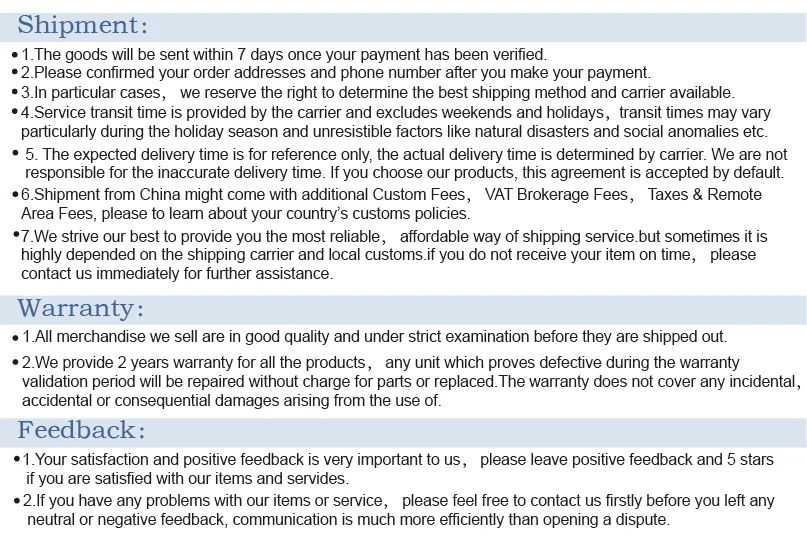Screen dimensions: 807x538
Task: Click the 'accidental or consequential damages' line
Action: pos(232,401)
